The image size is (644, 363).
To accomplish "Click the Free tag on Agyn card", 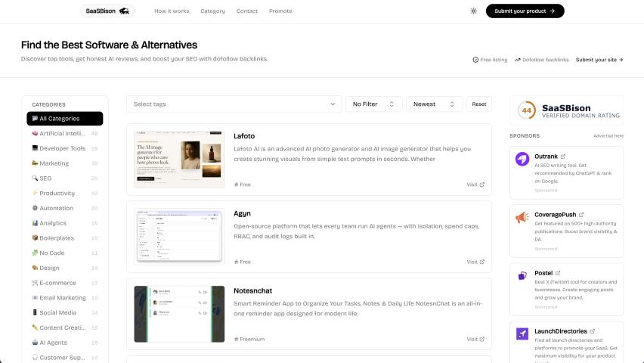I will click(243, 262).
